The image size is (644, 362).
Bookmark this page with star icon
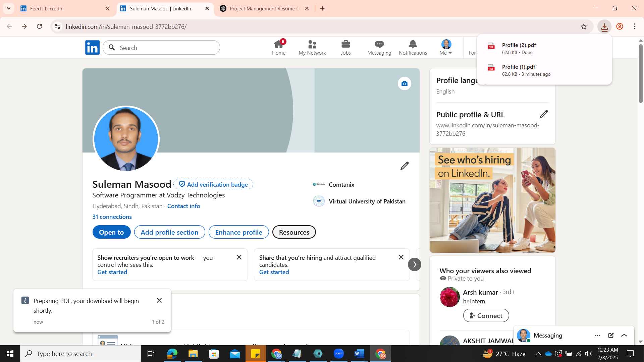click(584, 26)
